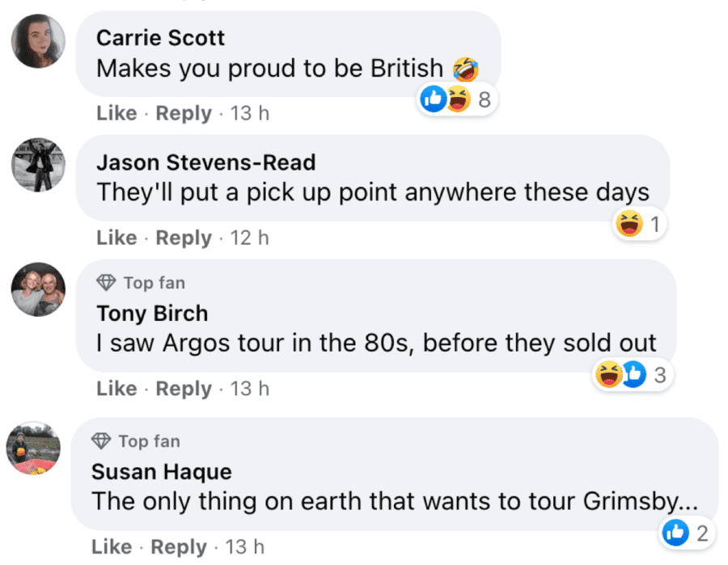Like Jason Stevens-Read's comment
Image resolution: width=728 pixels, height=565 pixels.
point(116,238)
